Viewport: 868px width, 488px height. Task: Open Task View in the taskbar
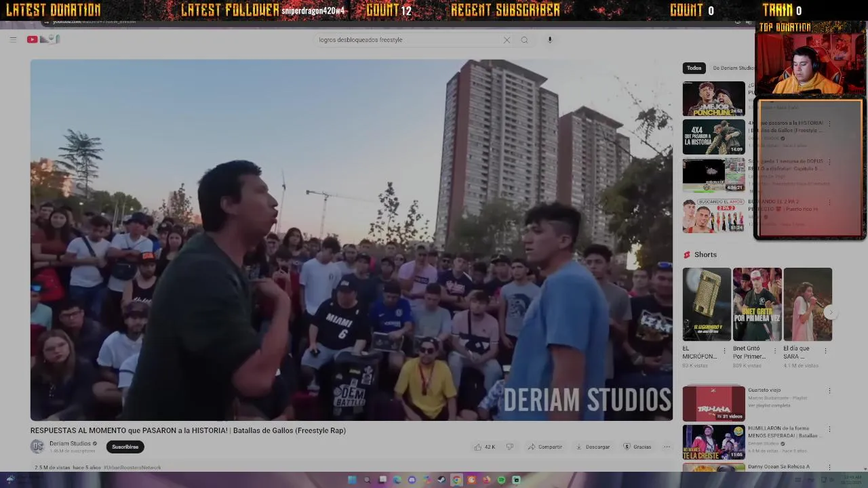coord(382,479)
